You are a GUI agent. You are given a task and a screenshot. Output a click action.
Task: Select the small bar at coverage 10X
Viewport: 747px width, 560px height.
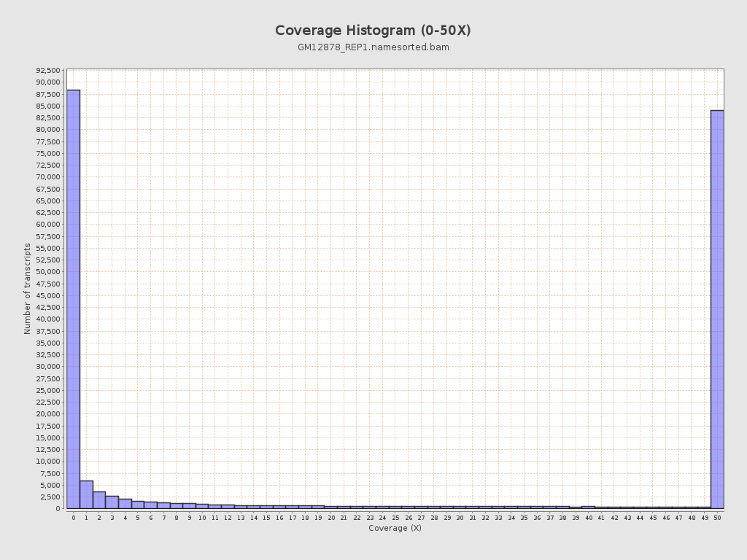coord(202,506)
